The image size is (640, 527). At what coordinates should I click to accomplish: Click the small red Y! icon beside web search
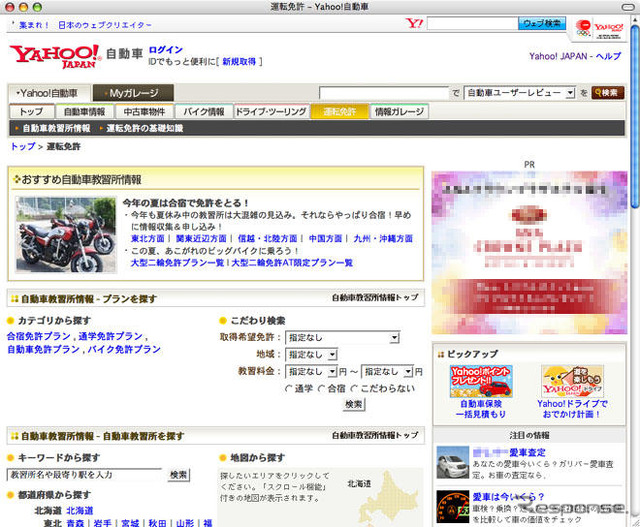[x=414, y=23]
